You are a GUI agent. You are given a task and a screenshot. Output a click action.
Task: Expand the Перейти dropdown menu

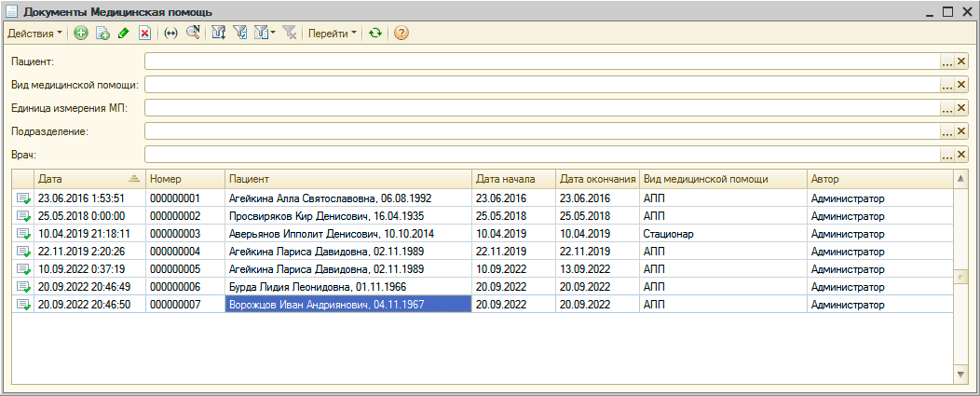pos(333,33)
